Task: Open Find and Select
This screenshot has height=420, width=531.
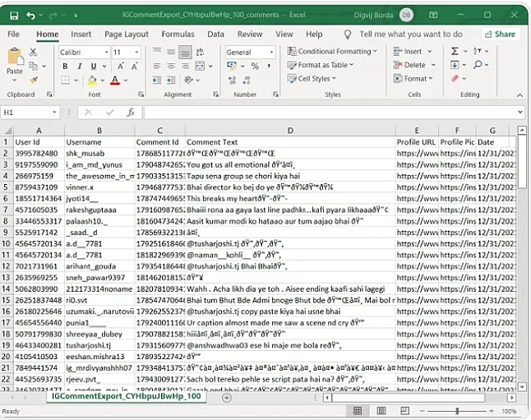Action: coord(478,64)
